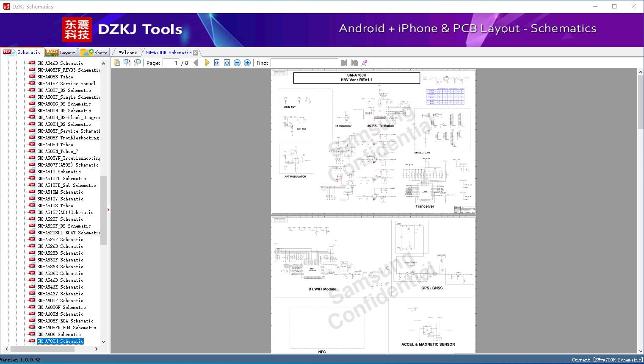Click PDF icon beside SM-A505N_Tshoo_7
The height and width of the screenshot is (364, 644).
tap(32, 151)
